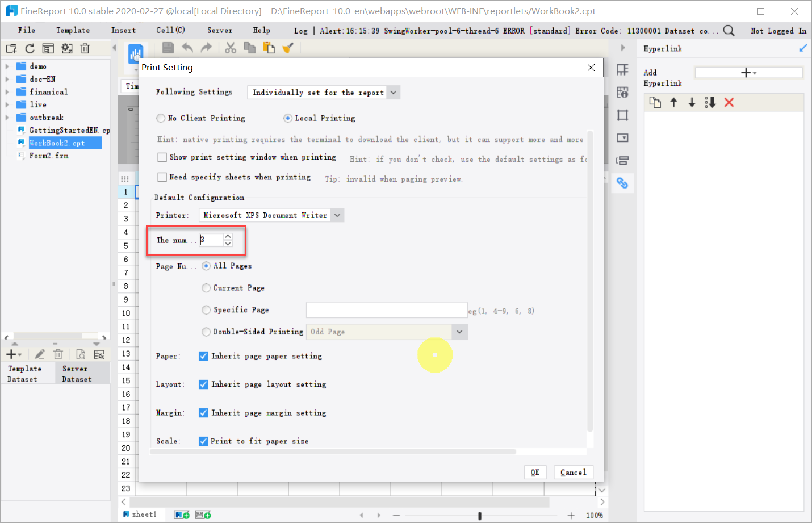Click the move-up arrow in the Hyperlink panel
This screenshot has height=523, width=812.
tap(673, 102)
